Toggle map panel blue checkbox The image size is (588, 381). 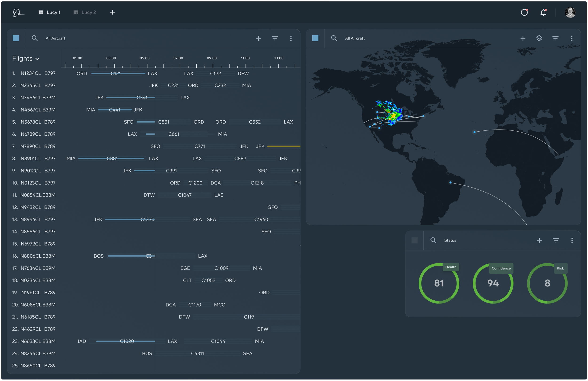(315, 38)
